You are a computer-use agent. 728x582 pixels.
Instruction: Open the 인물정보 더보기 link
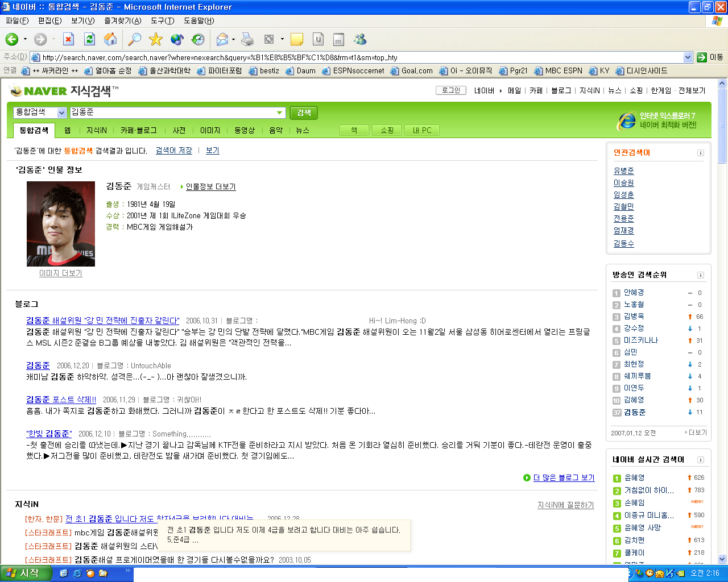point(210,187)
